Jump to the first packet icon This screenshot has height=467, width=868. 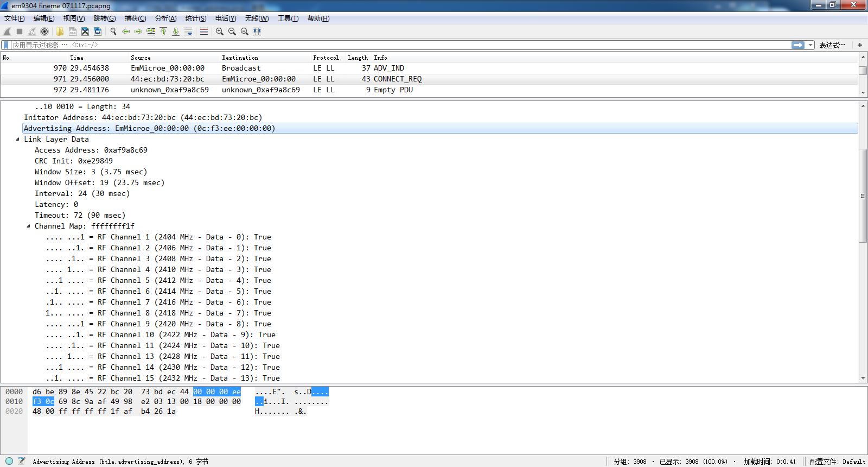(x=163, y=31)
